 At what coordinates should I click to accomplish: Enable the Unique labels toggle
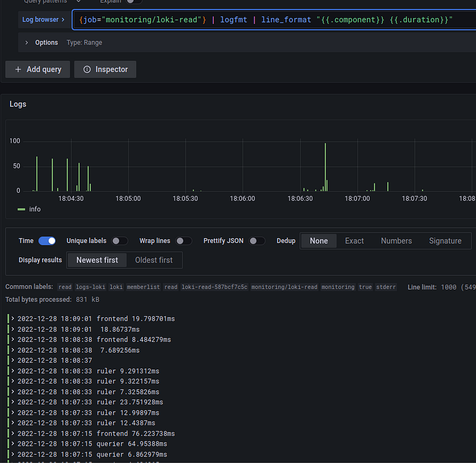[120, 241]
